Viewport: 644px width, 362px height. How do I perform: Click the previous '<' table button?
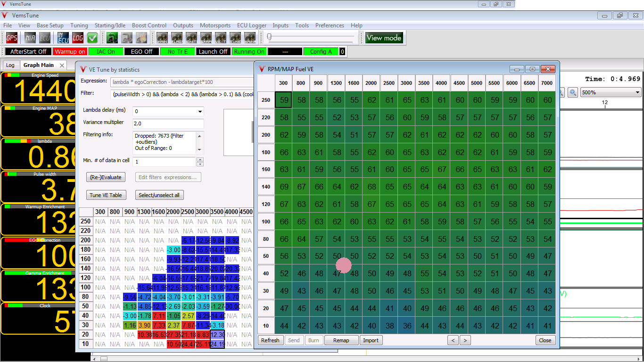(x=453, y=340)
